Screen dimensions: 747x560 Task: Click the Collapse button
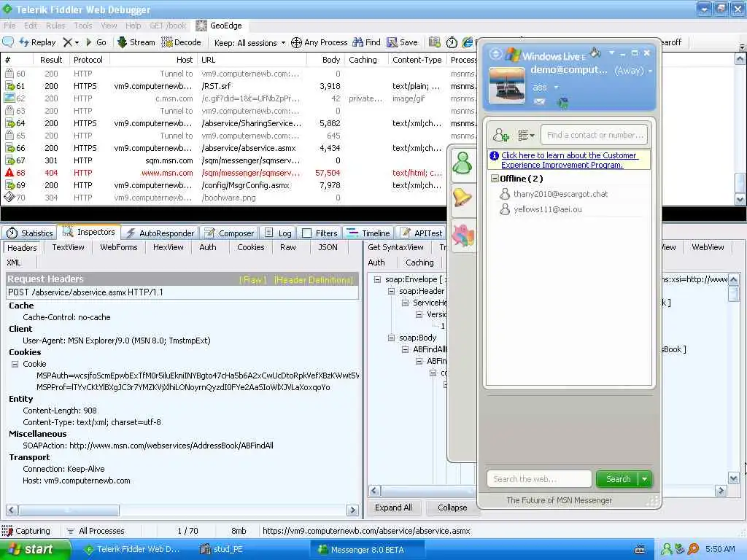[x=452, y=507]
